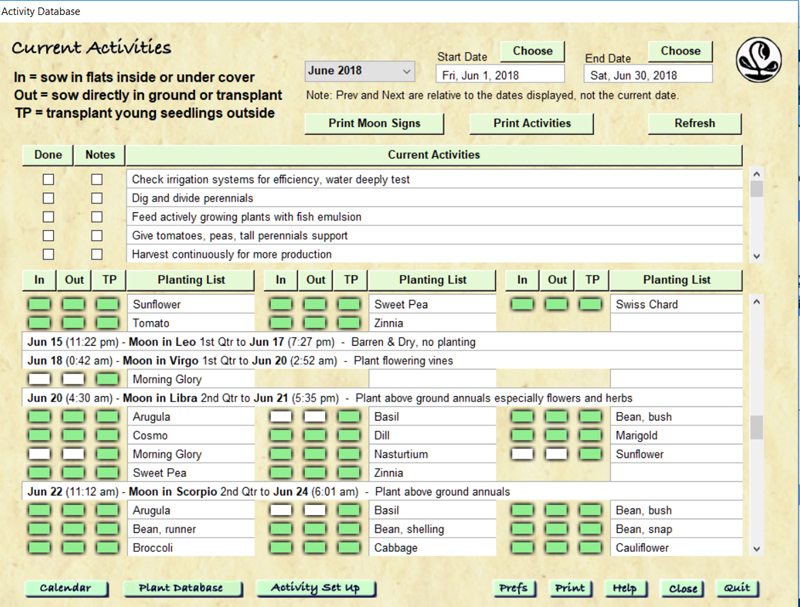
Task: Toggle the TP indicator for Bean, snap
Action: pyautogui.click(x=590, y=529)
